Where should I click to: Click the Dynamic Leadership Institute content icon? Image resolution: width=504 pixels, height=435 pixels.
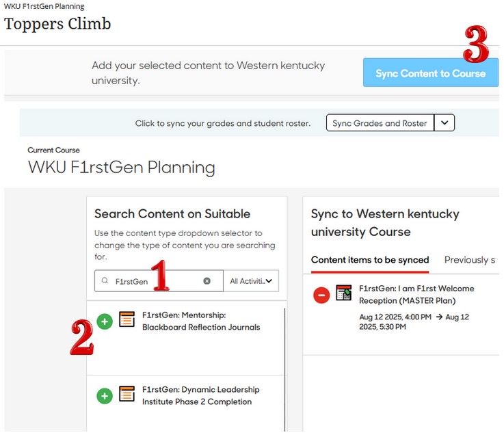[x=127, y=393]
